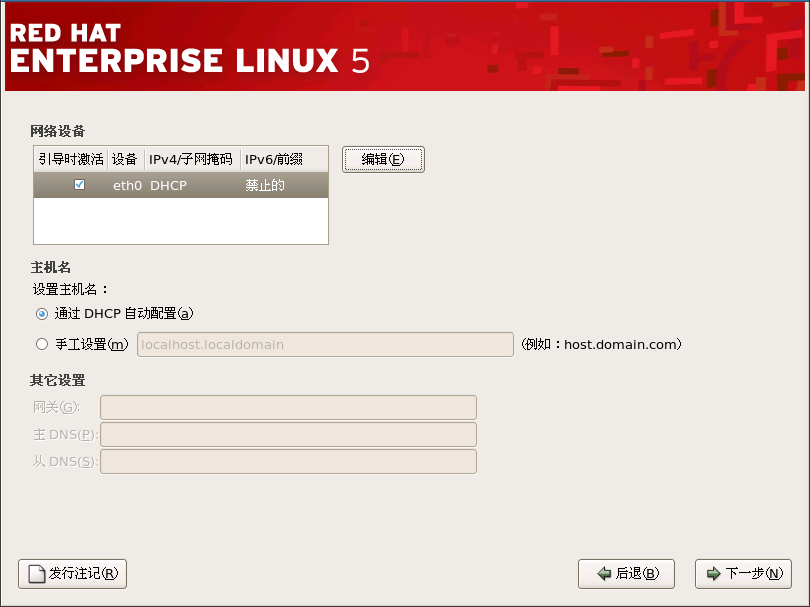
Task: Click the release notes document icon
Action: coord(37,574)
